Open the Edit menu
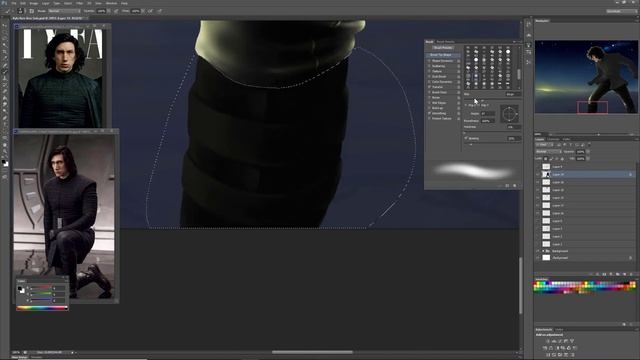Image resolution: width=640 pixels, height=360 pixels. click(23, 3)
